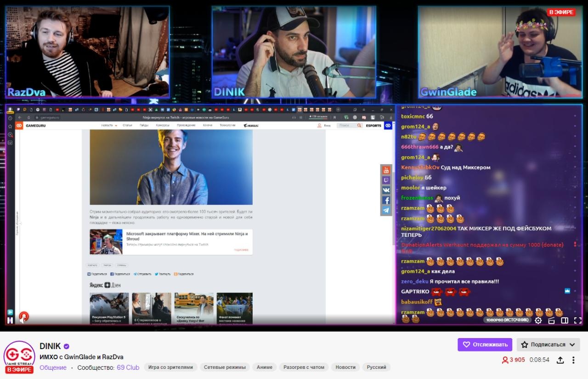Open the Прохождение menu item on GameGuru

(186, 125)
